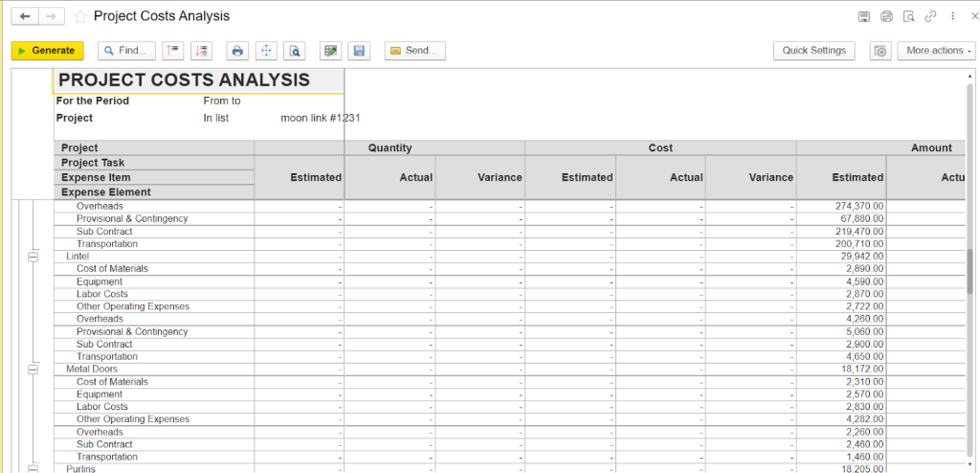
Task: Open the three-dot menu in the title bar
Action: [952, 16]
